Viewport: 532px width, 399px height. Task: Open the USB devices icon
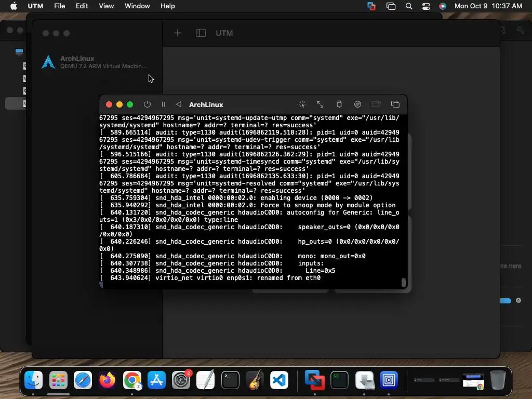tap(339, 104)
